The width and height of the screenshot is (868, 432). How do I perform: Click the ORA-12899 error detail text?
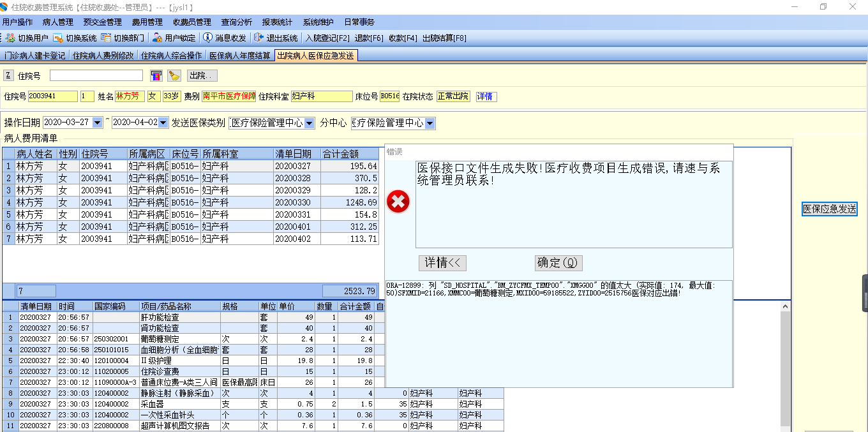(x=552, y=289)
